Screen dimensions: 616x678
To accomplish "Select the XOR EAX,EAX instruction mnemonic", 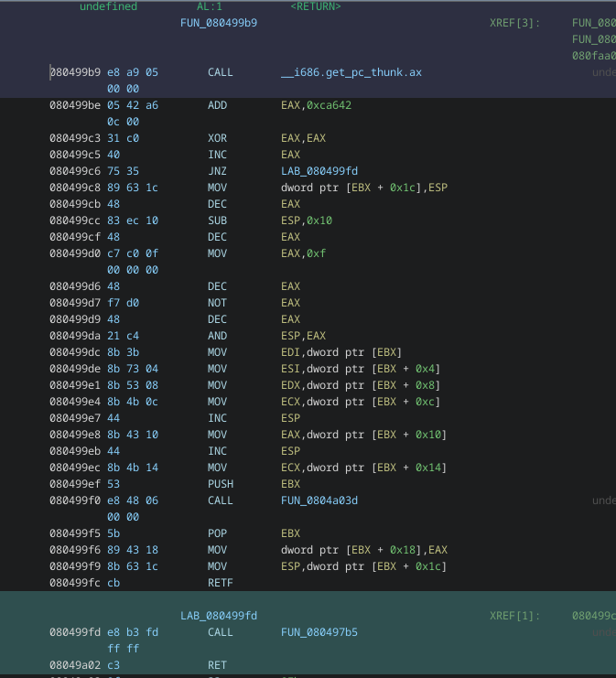I will tap(217, 138).
